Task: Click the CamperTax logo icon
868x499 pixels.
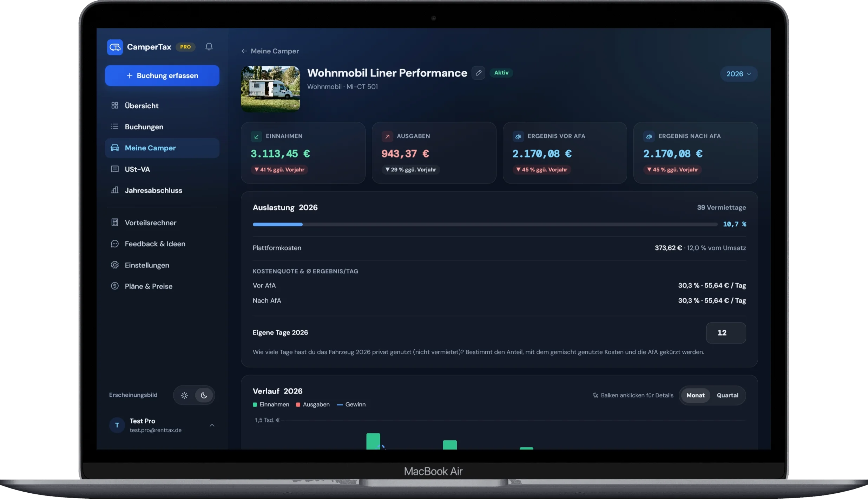Action: tap(115, 47)
